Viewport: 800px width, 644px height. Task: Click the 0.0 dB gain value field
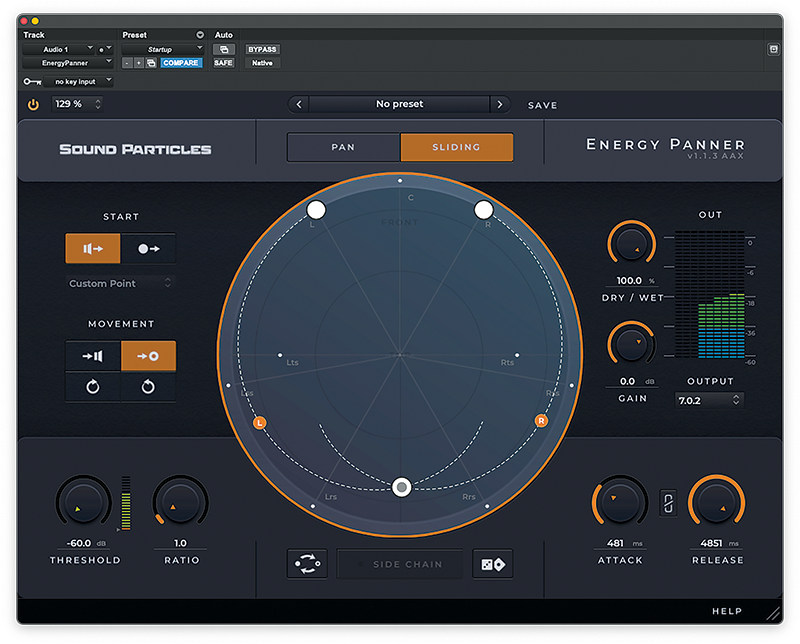(x=632, y=381)
